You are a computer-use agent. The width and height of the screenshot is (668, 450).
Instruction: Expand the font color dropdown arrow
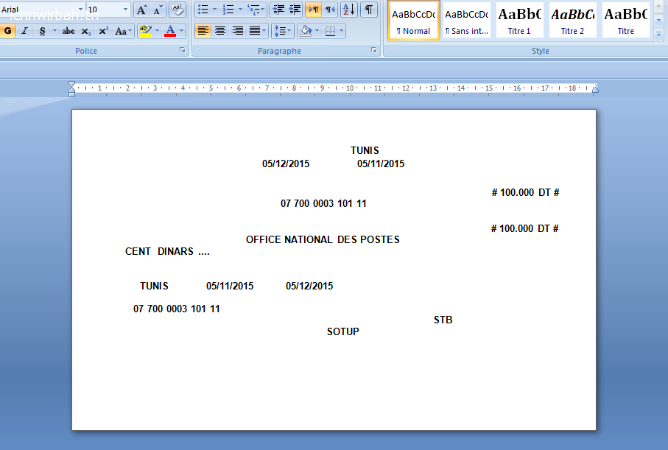tap(182, 31)
